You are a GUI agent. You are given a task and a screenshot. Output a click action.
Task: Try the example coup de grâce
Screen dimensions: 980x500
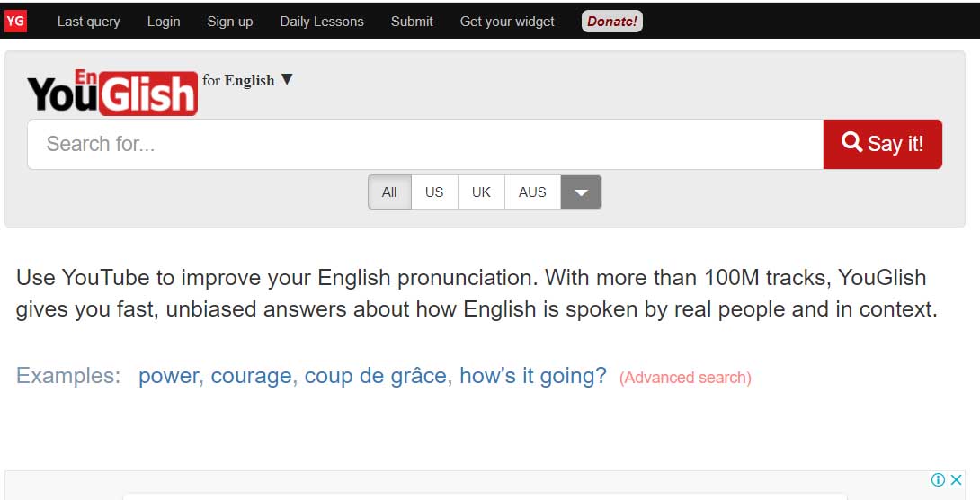coord(376,376)
